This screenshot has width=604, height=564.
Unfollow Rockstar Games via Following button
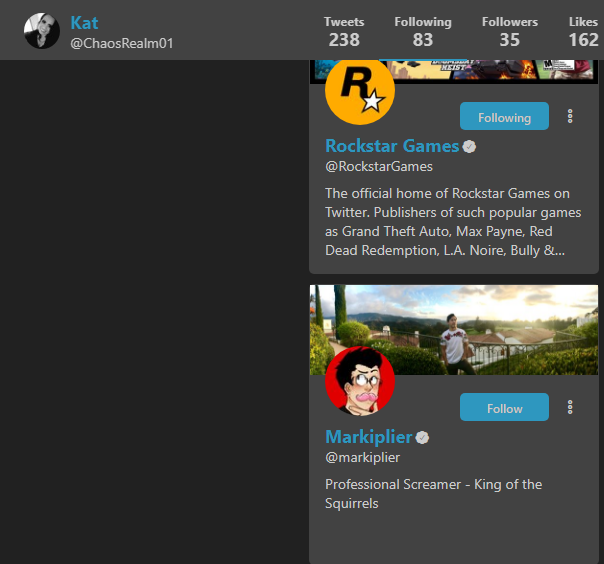click(504, 116)
